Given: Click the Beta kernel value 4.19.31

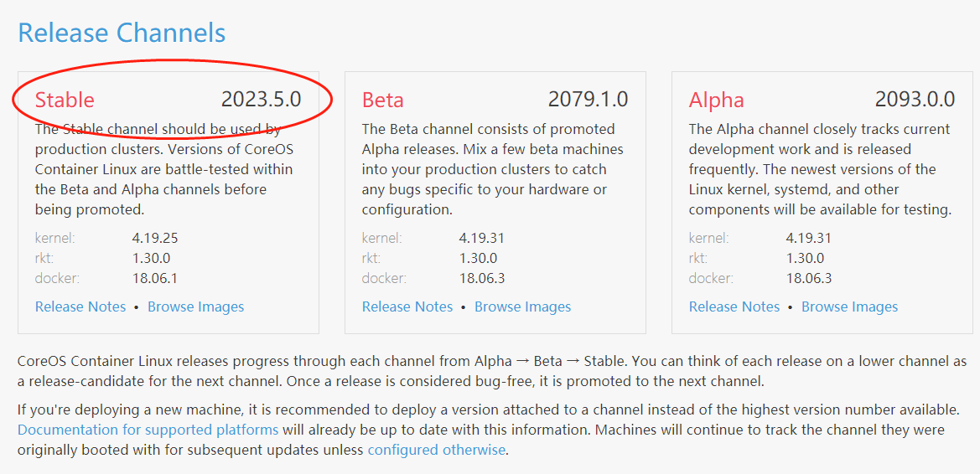Looking at the screenshot, I should pos(482,238).
